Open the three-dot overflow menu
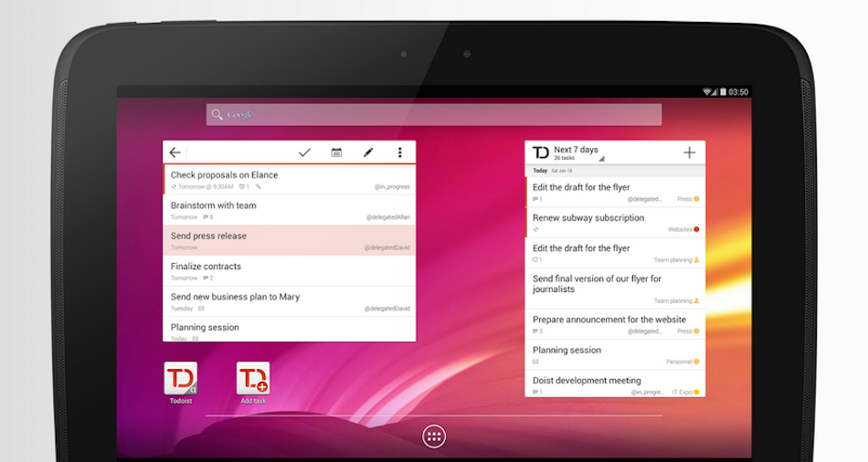 pyautogui.click(x=399, y=152)
